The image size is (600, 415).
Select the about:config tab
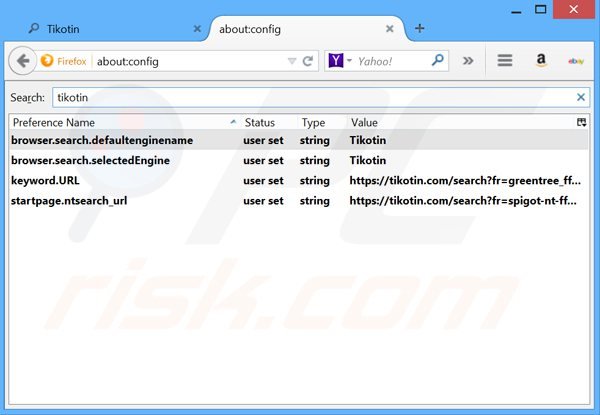[x=306, y=29]
